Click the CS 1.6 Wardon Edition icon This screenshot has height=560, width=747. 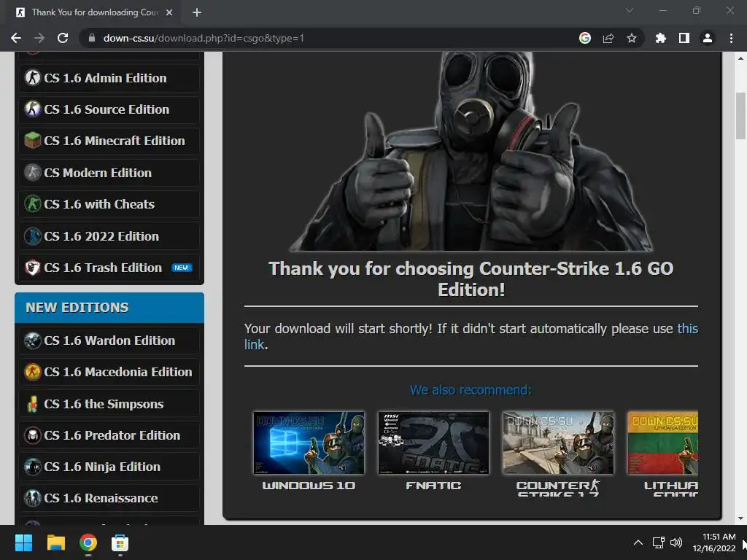(x=32, y=341)
